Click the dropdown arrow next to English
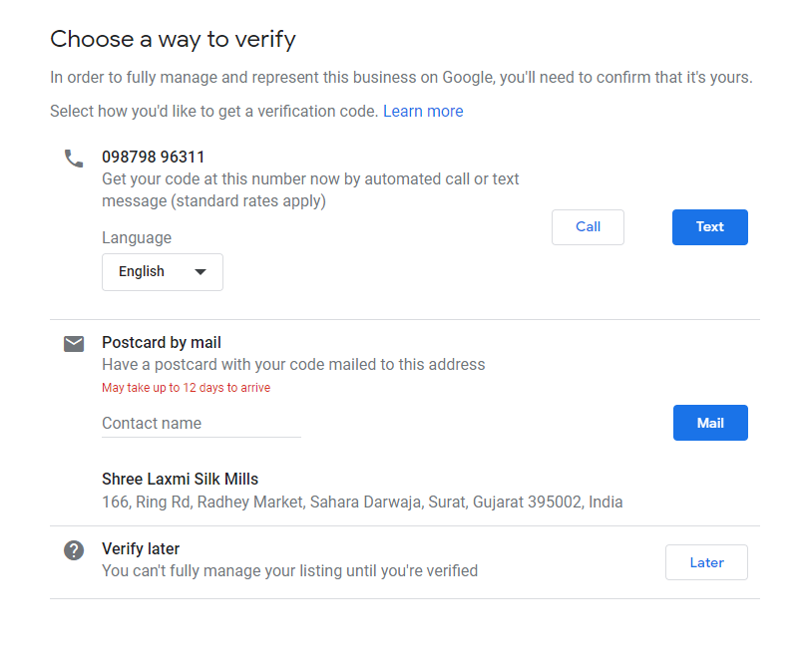The image size is (806, 672). click(200, 272)
